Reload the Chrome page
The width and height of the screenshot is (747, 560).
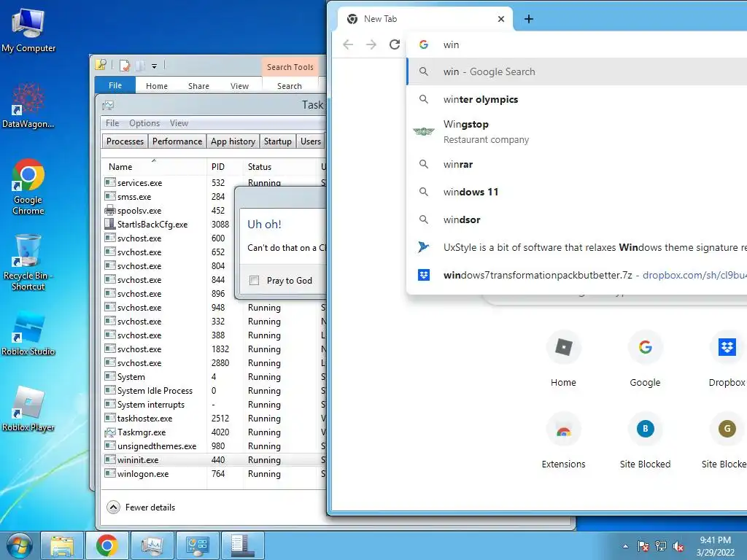[395, 44]
